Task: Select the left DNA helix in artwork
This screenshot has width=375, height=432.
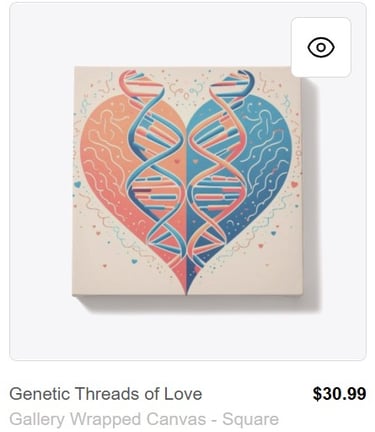Action: click(x=154, y=163)
